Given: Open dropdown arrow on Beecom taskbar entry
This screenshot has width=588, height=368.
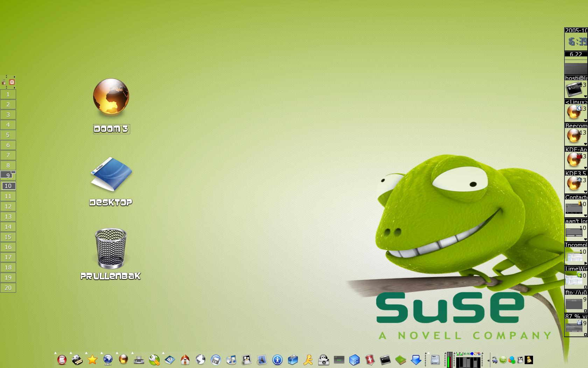Looking at the screenshot, I should (585, 144).
